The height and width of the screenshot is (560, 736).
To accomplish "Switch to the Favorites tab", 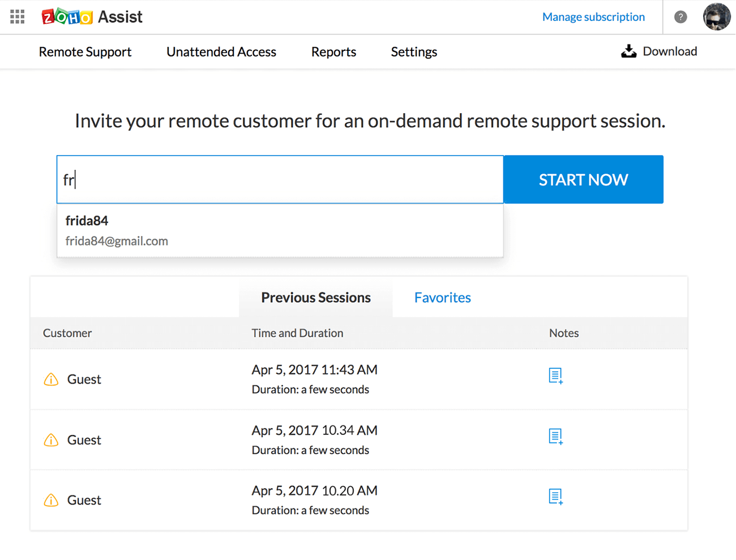I will coord(442,298).
